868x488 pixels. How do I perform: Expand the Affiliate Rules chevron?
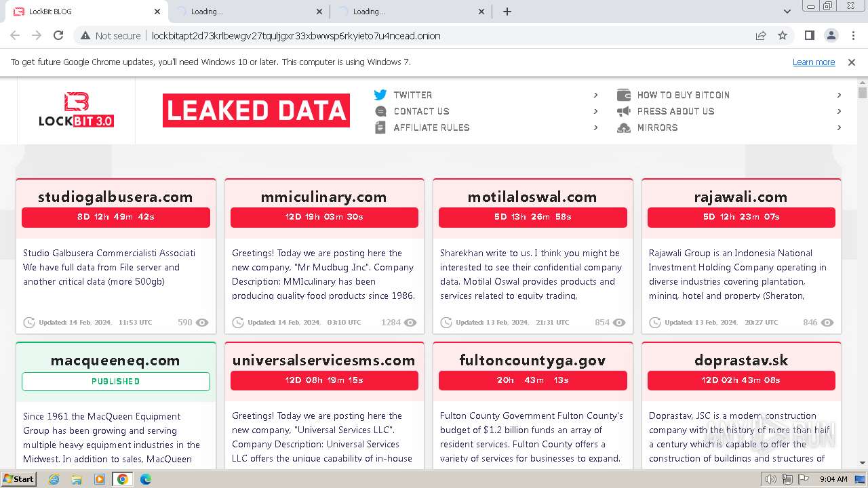[x=595, y=127]
